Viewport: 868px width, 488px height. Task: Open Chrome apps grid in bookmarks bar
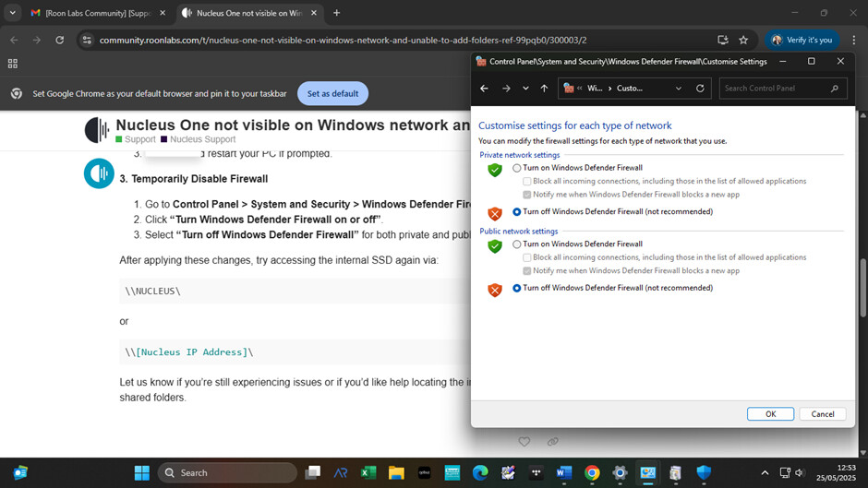pyautogui.click(x=13, y=64)
